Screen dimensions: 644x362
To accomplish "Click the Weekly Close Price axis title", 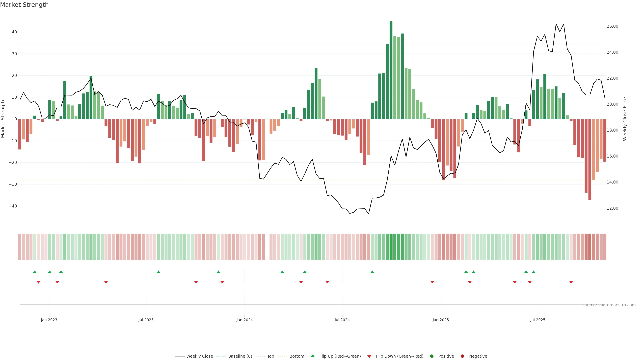I will 625,119.
